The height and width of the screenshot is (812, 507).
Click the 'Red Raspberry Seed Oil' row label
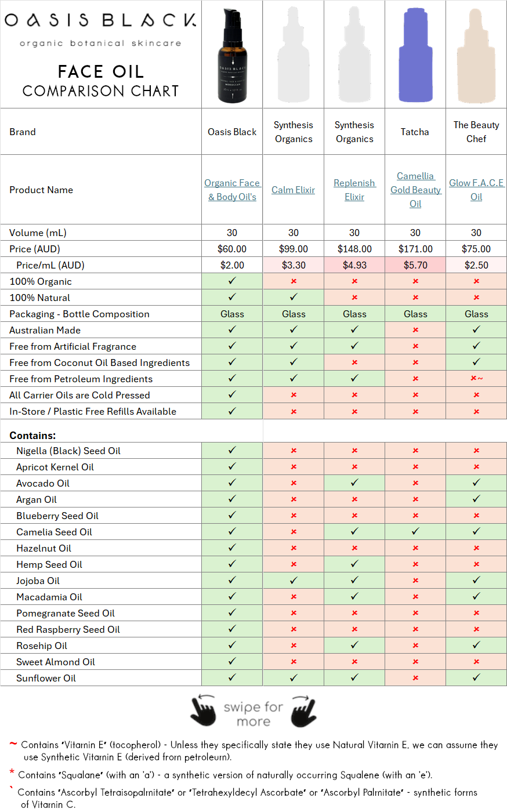[x=68, y=629]
